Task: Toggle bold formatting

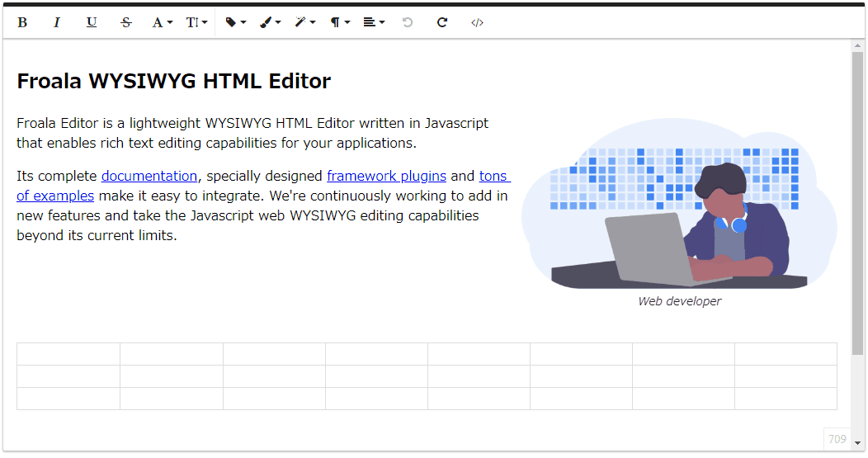Action: pos(22,22)
